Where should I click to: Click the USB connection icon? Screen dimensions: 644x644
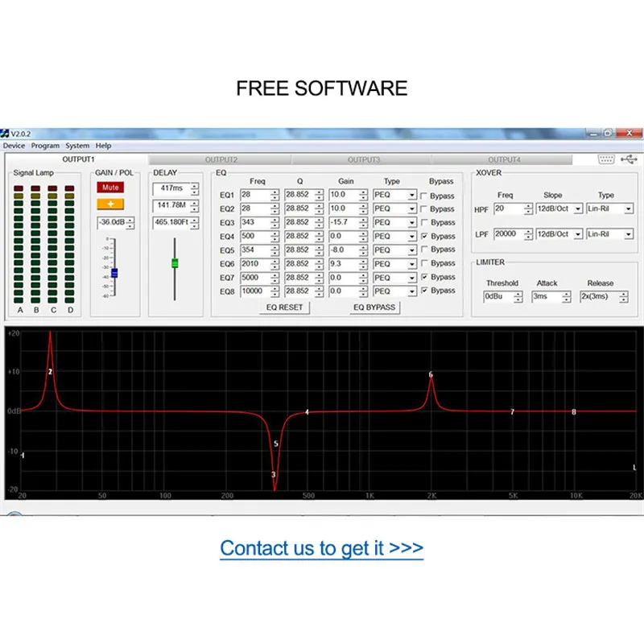629,159
